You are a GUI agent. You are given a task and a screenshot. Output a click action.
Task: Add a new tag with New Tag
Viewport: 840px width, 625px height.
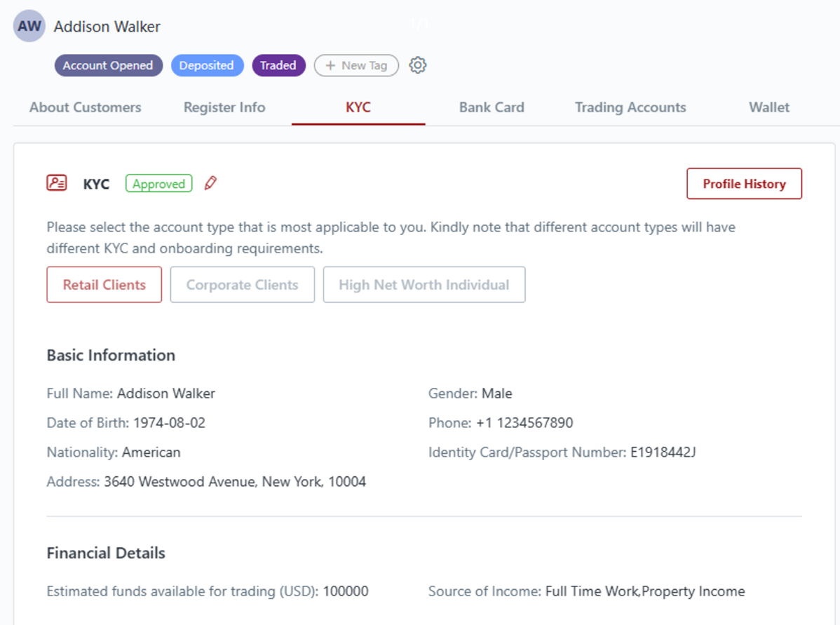tap(356, 65)
